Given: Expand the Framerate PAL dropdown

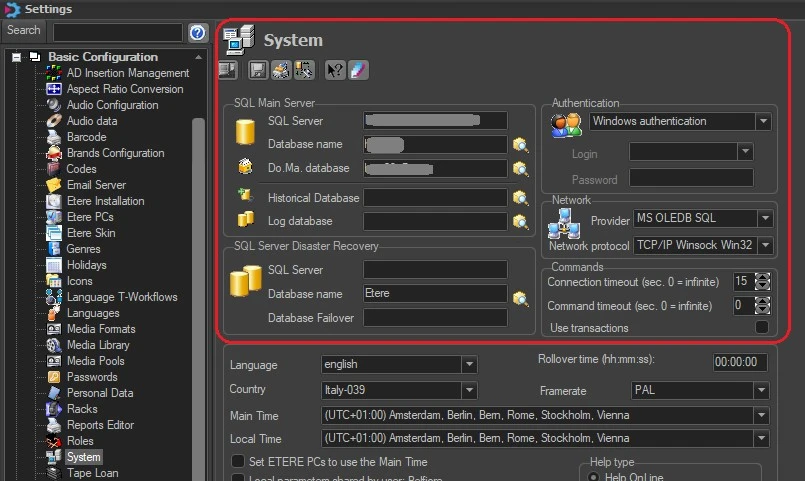Looking at the screenshot, I should 761,390.
